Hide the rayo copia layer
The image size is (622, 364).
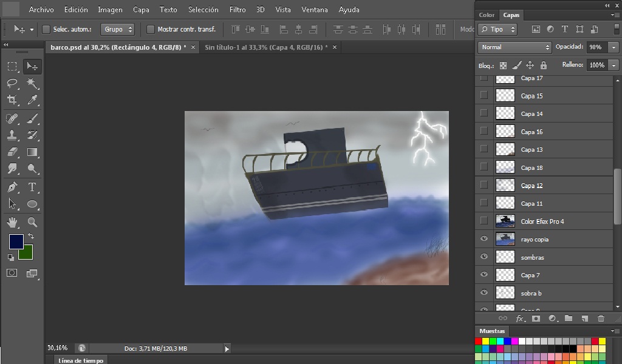[x=484, y=239]
